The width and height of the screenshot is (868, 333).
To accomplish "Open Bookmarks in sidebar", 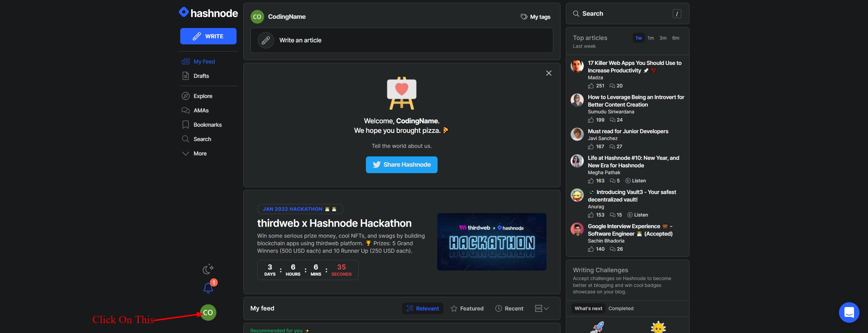I will [x=202, y=125].
